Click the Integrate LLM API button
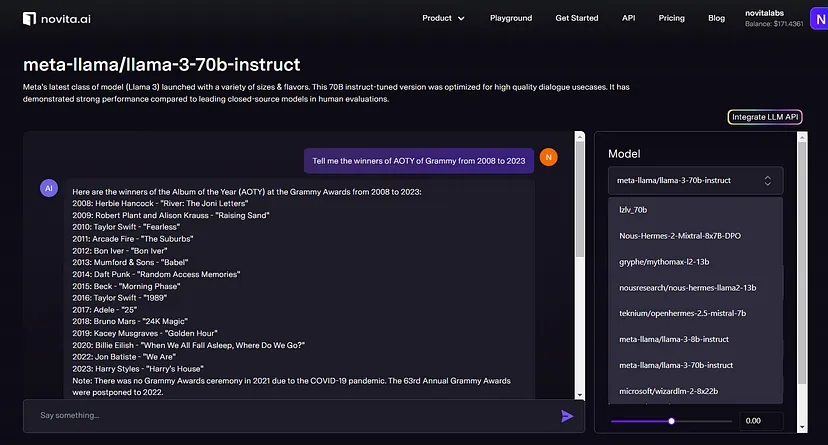The height and width of the screenshot is (445, 828). click(765, 117)
